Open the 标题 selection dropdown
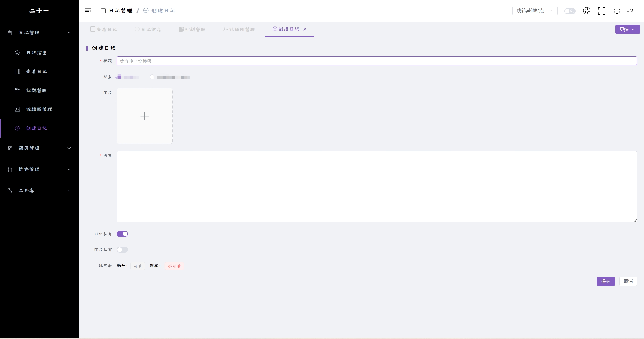This screenshot has width=644, height=339. tap(377, 61)
